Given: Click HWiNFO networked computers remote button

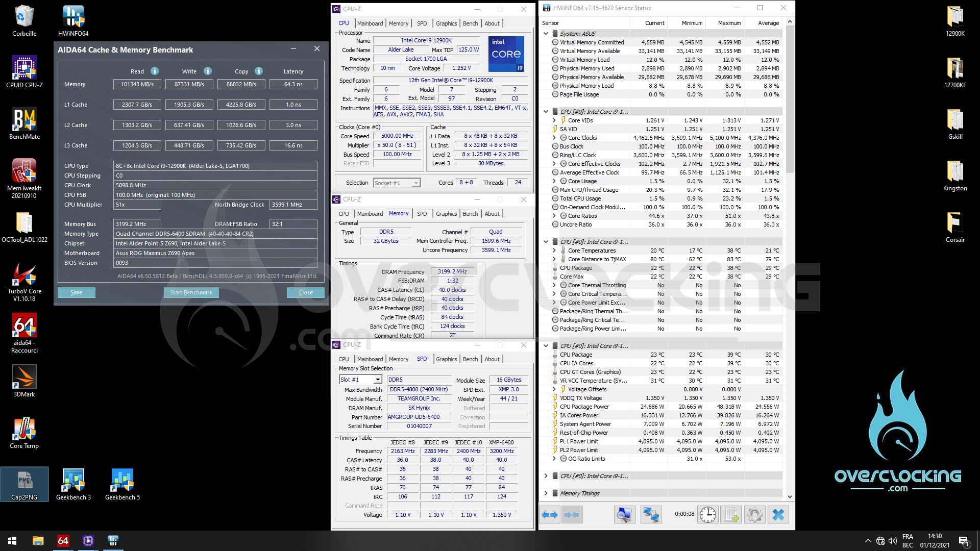Looking at the screenshot, I should point(651,515).
